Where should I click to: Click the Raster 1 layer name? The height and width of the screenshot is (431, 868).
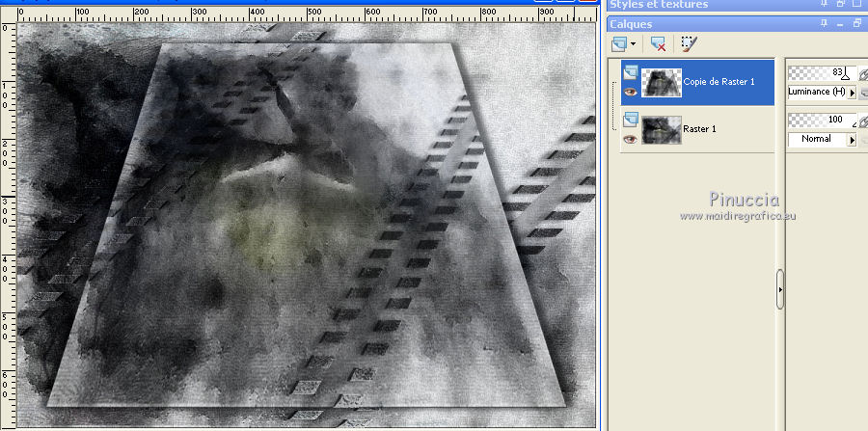[700, 128]
